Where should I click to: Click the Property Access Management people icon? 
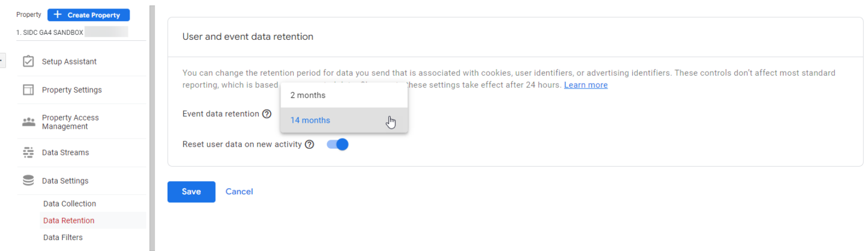pos(28,122)
